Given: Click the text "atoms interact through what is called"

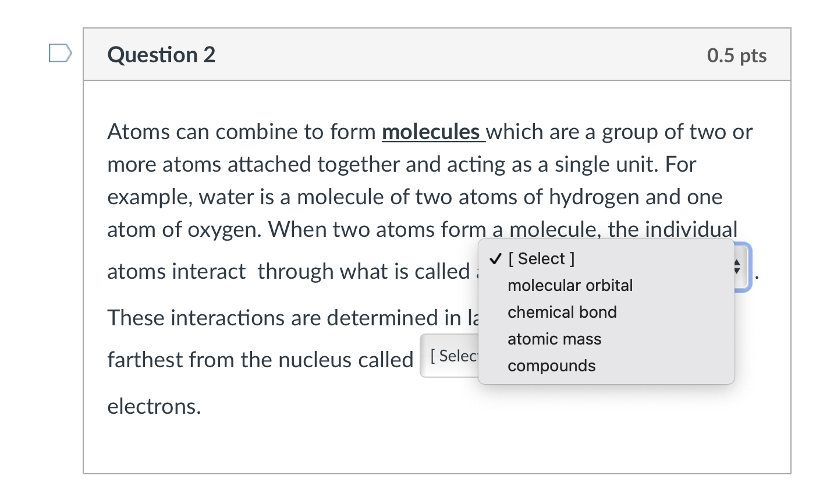Looking at the screenshot, I should pyautogui.click(x=289, y=271).
